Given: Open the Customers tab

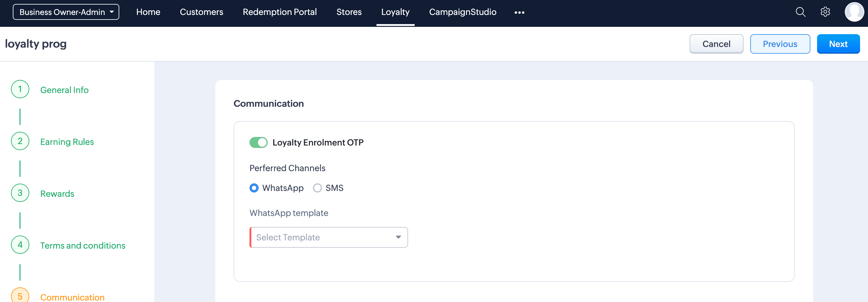Looking at the screenshot, I should click(x=202, y=12).
